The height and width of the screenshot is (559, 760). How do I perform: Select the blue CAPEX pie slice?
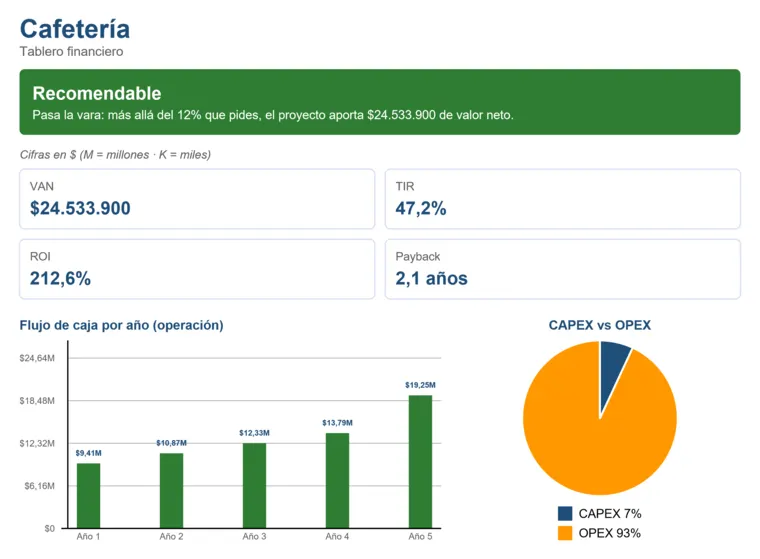tap(611, 369)
